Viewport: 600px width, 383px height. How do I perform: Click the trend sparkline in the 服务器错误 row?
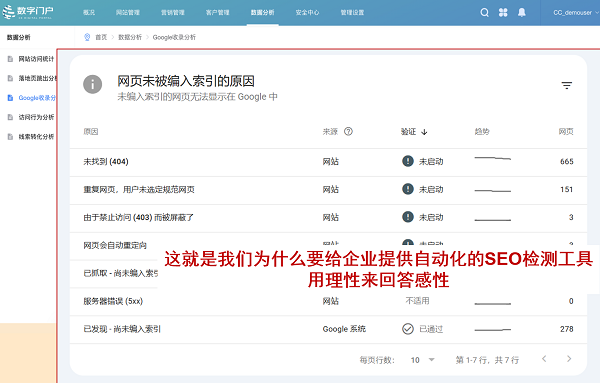(492, 303)
